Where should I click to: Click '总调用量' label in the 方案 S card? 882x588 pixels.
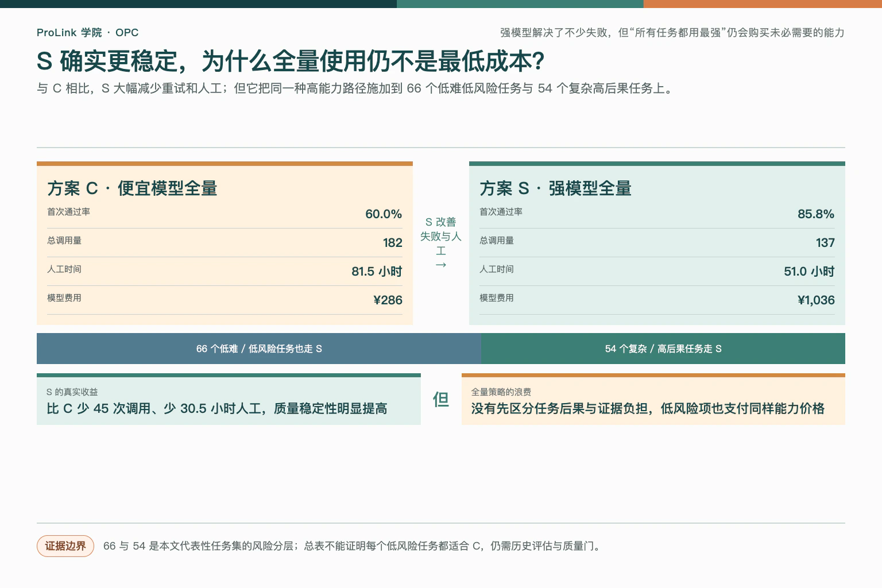point(497,241)
